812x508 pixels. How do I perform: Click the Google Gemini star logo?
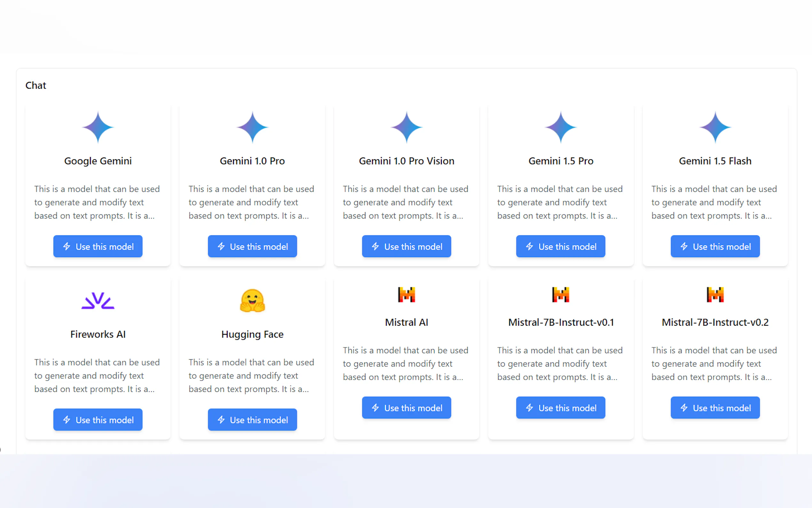(98, 127)
